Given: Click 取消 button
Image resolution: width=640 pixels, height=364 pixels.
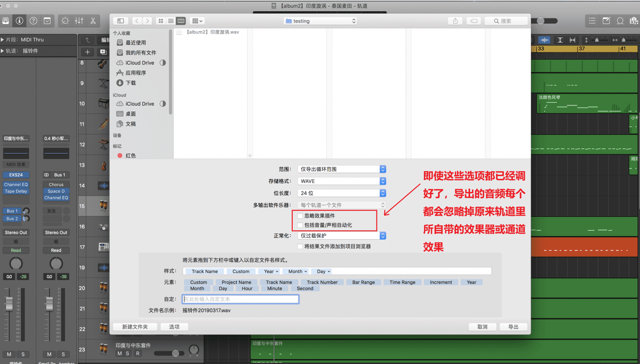Looking at the screenshot, I should pos(482,327).
